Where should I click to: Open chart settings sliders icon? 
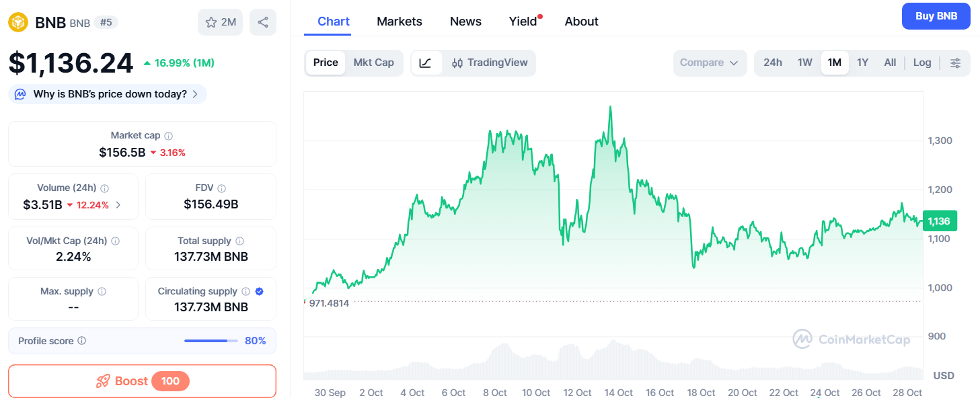[955, 63]
